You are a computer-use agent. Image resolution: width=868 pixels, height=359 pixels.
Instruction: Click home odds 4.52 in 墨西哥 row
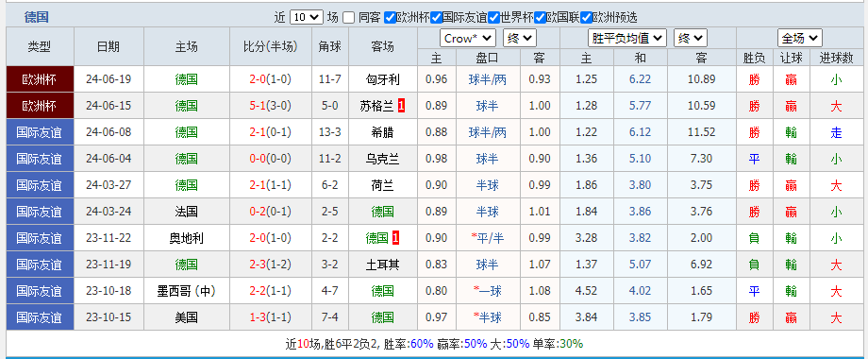click(x=586, y=291)
